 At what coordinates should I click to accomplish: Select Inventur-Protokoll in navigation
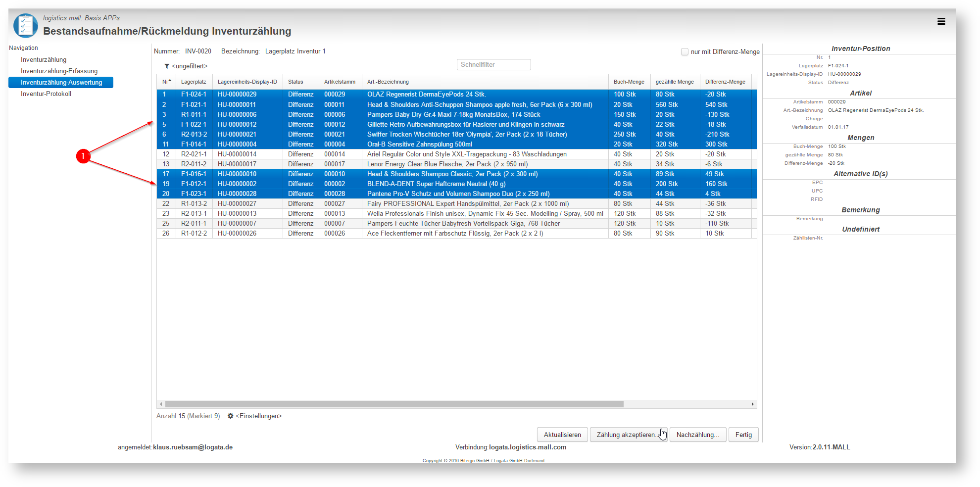(46, 94)
